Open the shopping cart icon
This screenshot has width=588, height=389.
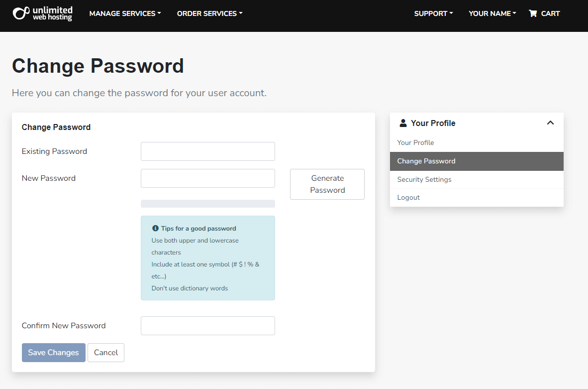[x=532, y=13]
